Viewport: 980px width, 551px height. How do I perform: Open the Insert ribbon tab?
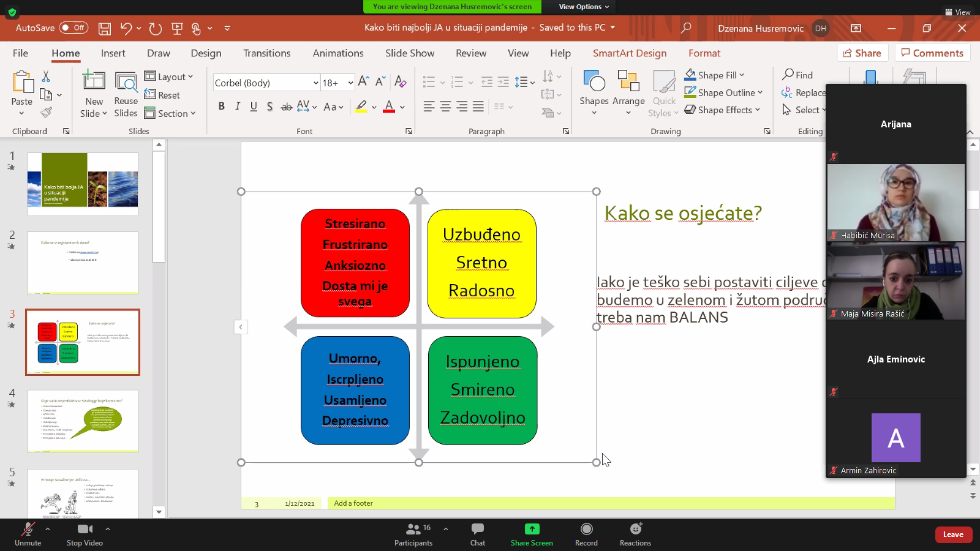113,53
